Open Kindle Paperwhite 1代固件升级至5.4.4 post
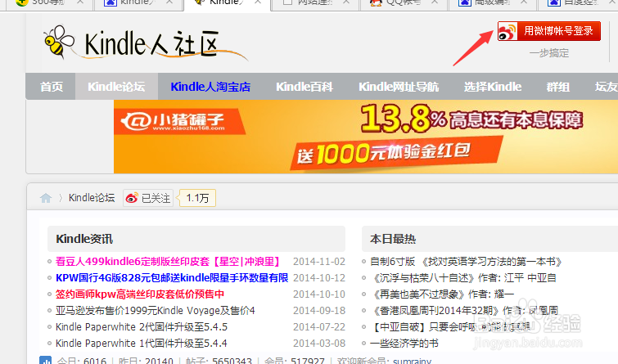Viewport: 618px width, 364px height. [142, 343]
